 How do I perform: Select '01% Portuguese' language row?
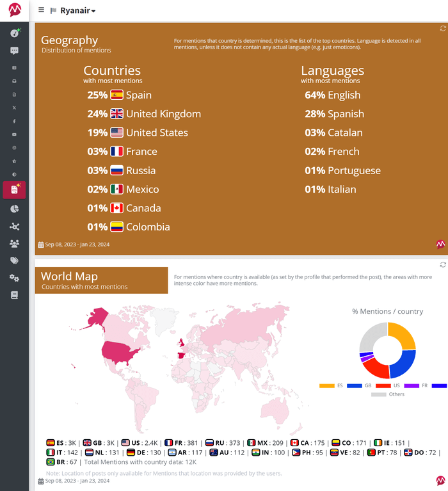(343, 171)
